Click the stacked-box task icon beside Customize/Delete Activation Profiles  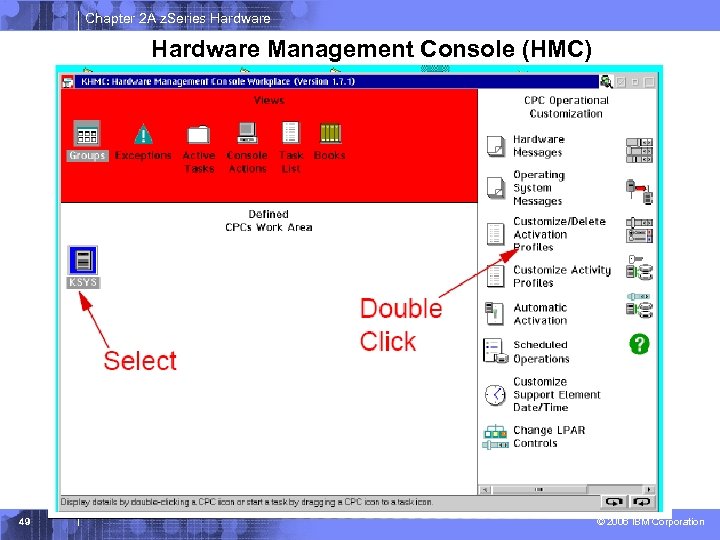pos(639,230)
